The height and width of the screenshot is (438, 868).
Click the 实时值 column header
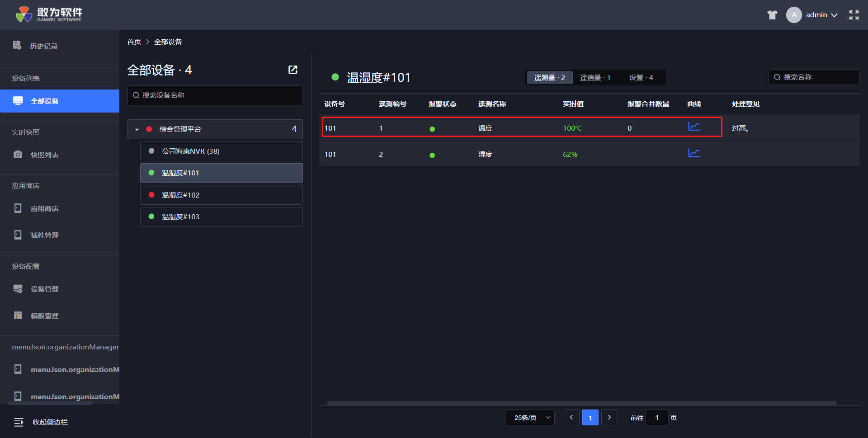click(x=573, y=104)
